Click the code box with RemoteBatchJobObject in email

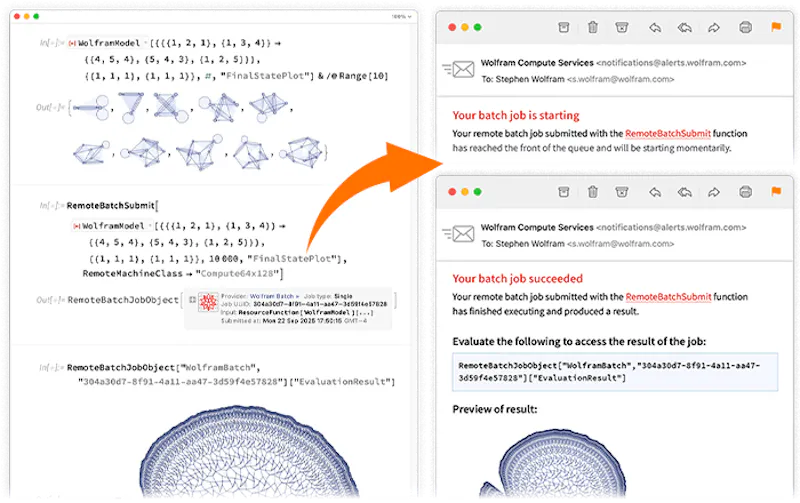coord(615,372)
